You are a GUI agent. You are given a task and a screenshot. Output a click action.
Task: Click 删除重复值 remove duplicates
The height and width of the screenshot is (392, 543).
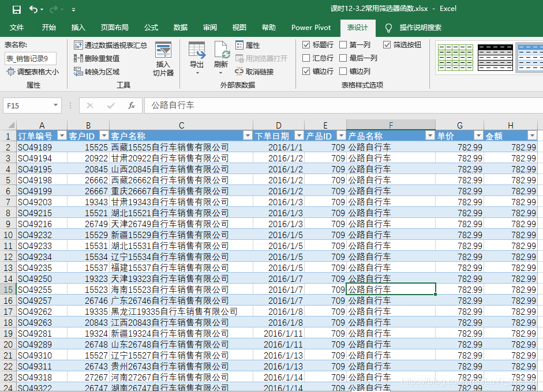pyautogui.click(x=96, y=58)
